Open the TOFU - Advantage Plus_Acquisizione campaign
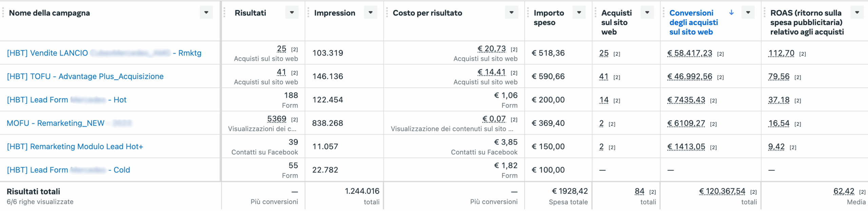This screenshot has height=211, width=868. tap(85, 76)
